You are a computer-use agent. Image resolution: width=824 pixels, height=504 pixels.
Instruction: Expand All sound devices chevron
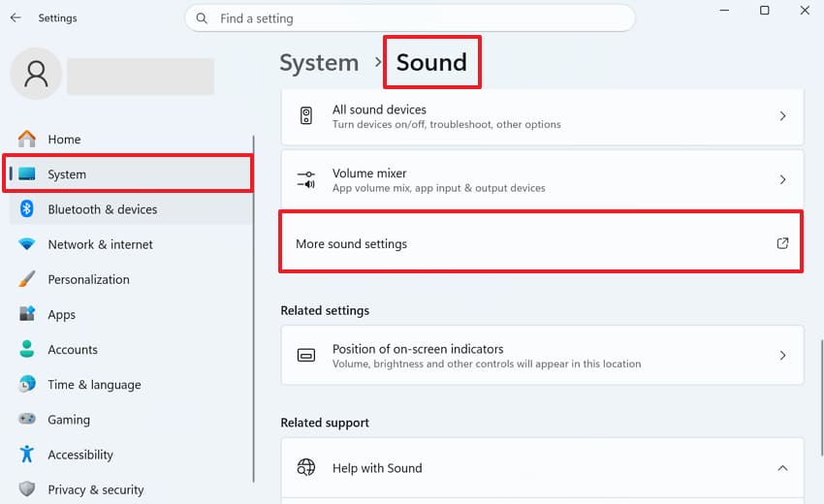pyautogui.click(x=782, y=116)
